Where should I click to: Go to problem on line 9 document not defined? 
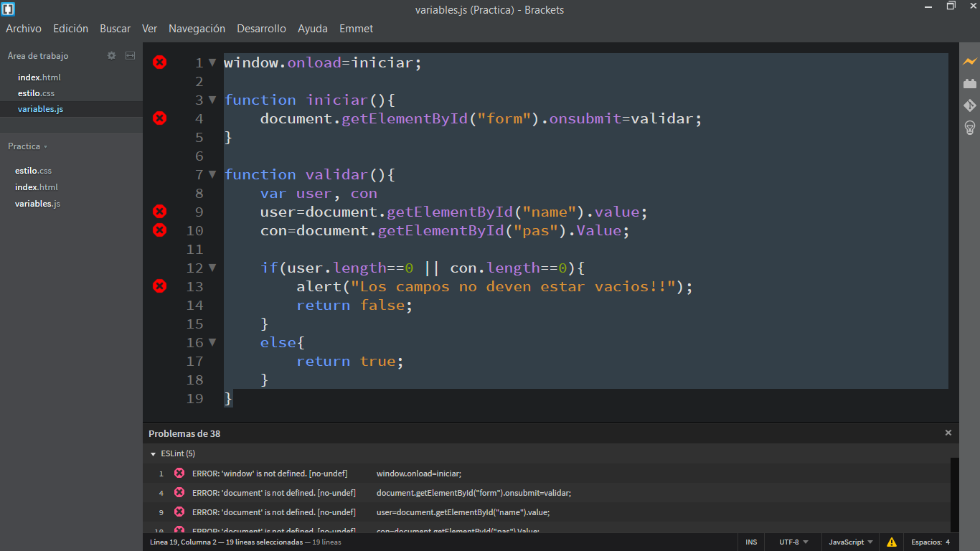547,512
